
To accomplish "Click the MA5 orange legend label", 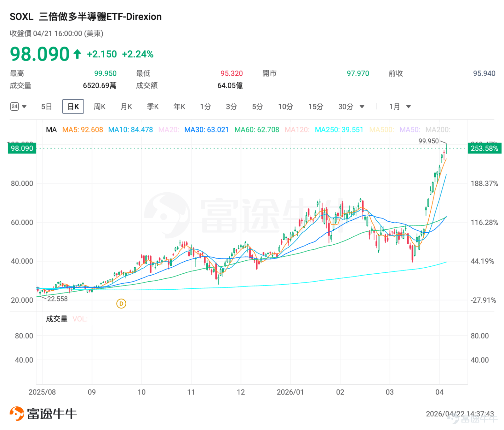I will pyautogui.click(x=83, y=130).
